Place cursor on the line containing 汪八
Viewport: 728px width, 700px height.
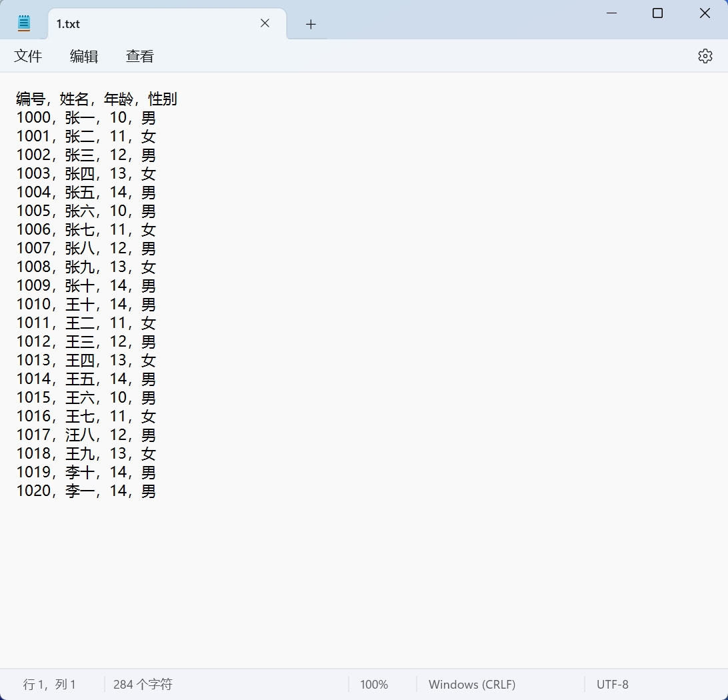[x=85, y=435]
